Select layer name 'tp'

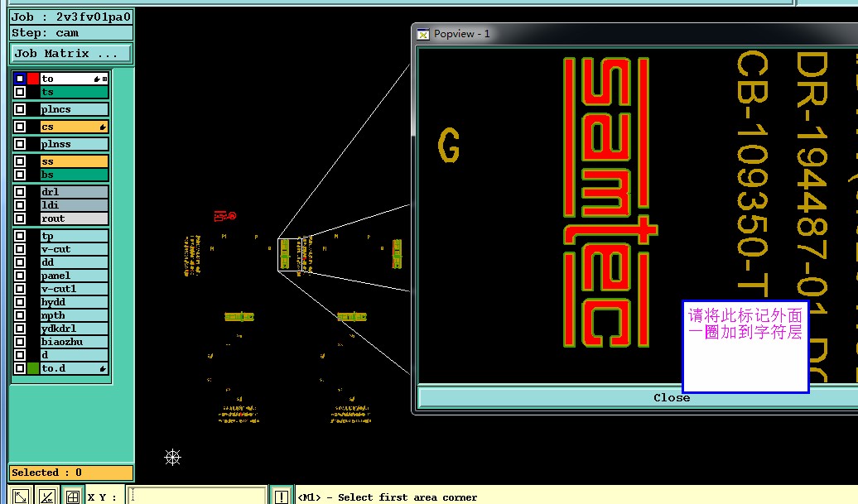[x=74, y=236]
